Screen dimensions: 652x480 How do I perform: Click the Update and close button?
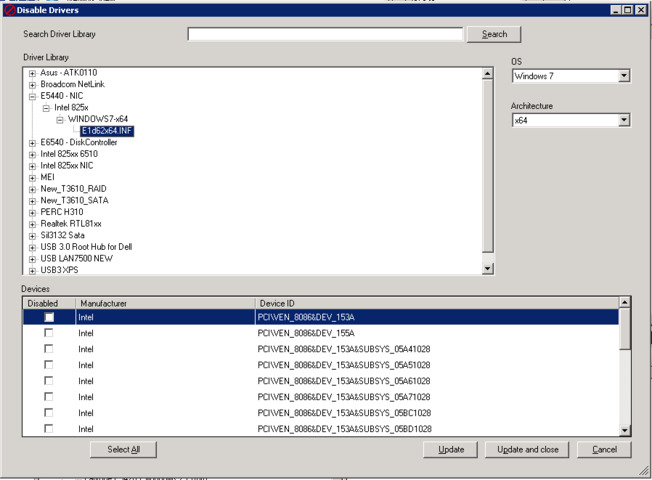click(x=528, y=450)
